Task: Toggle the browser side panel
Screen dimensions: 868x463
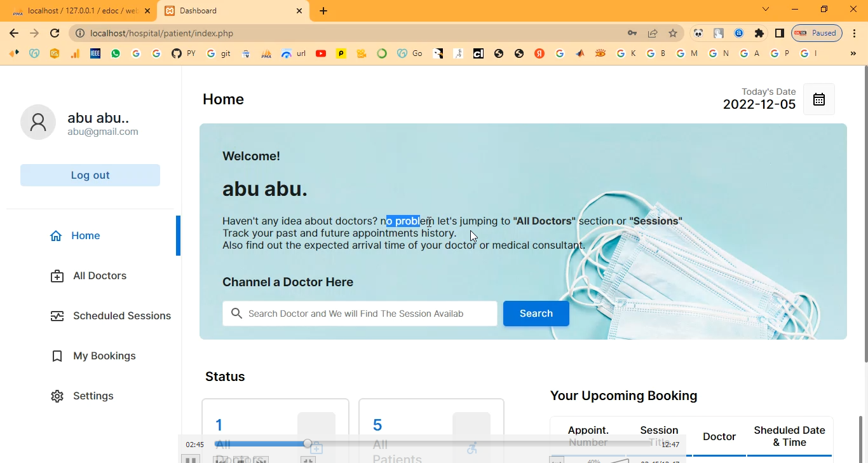Action: click(780, 33)
